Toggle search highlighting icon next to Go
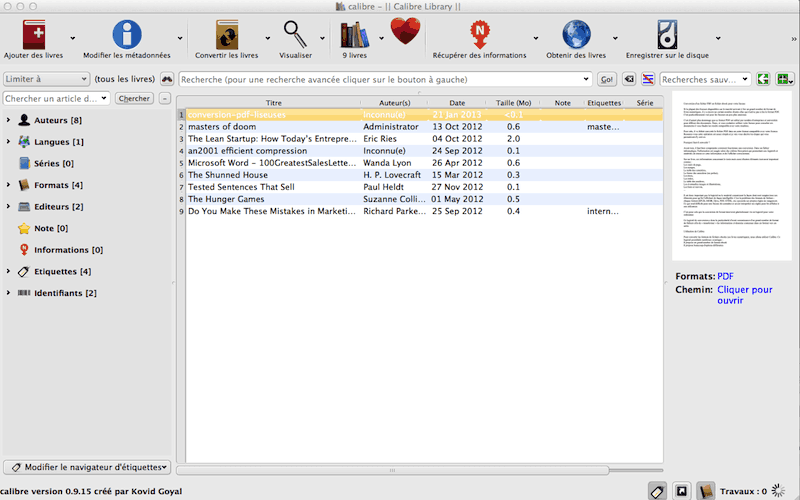 [648, 79]
